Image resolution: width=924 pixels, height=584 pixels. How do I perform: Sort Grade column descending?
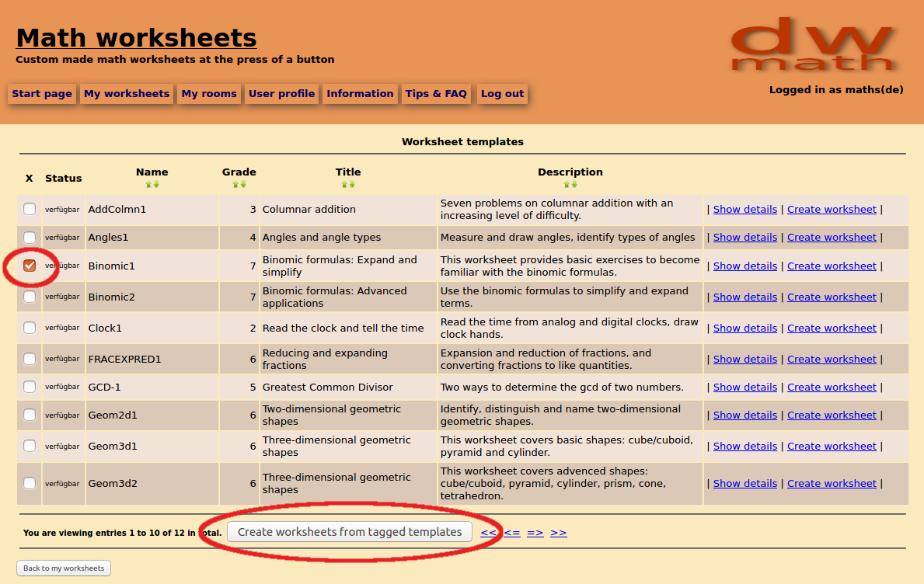(243, 184)
